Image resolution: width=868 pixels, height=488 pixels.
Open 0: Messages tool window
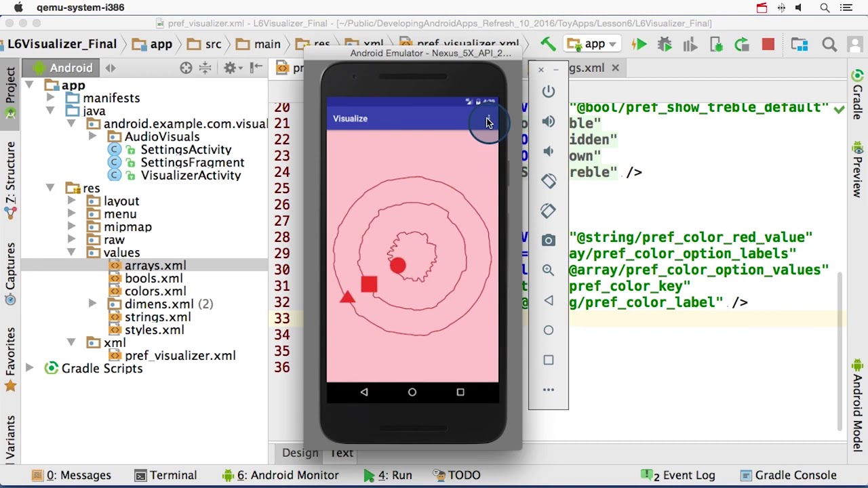pos(71,475)
